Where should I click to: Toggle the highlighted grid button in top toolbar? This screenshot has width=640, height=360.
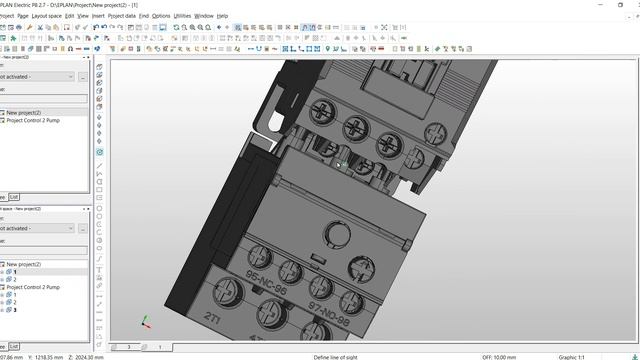point(238,27)
